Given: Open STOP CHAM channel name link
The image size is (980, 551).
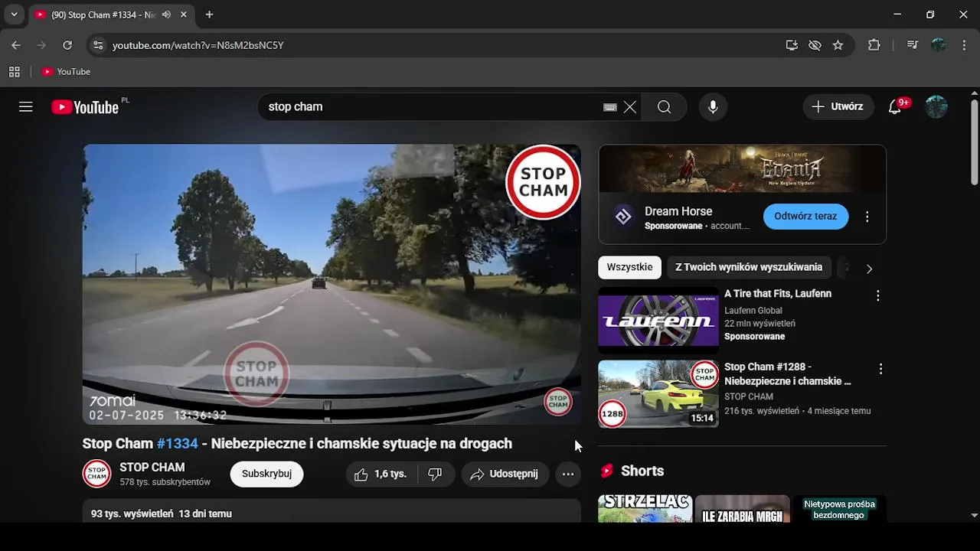Looking at the screenshot, I should [152, 468].
